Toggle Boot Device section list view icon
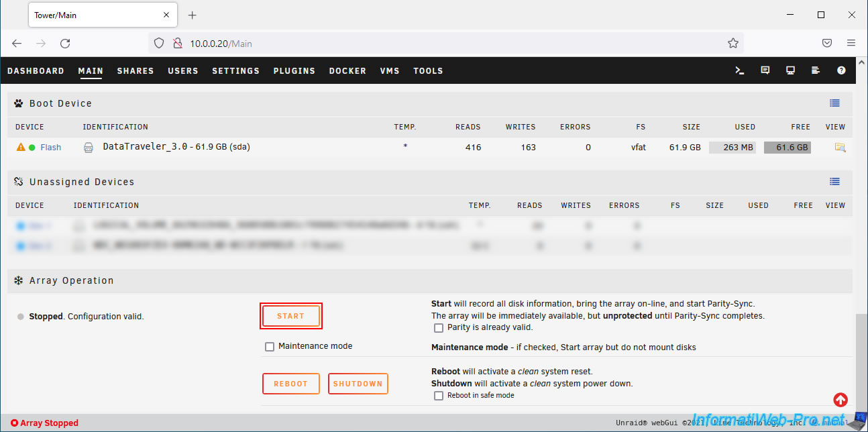The height and width of the screenshot is (432, 868). (x=834, y=103)
